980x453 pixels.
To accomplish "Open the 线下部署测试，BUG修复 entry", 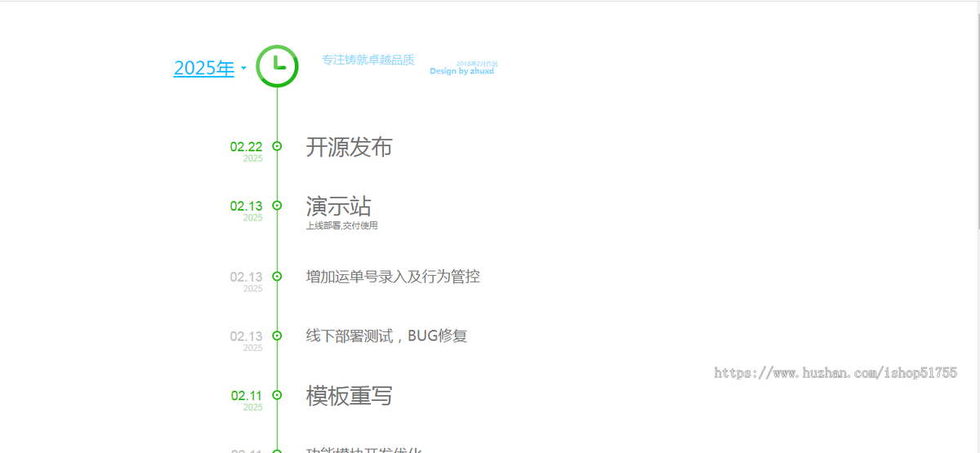I will coord(386,335).
